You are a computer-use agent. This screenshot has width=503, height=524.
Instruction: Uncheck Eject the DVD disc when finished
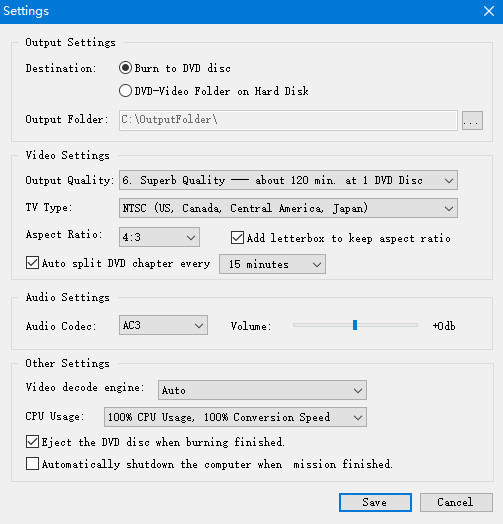click(x=32, y=442)
